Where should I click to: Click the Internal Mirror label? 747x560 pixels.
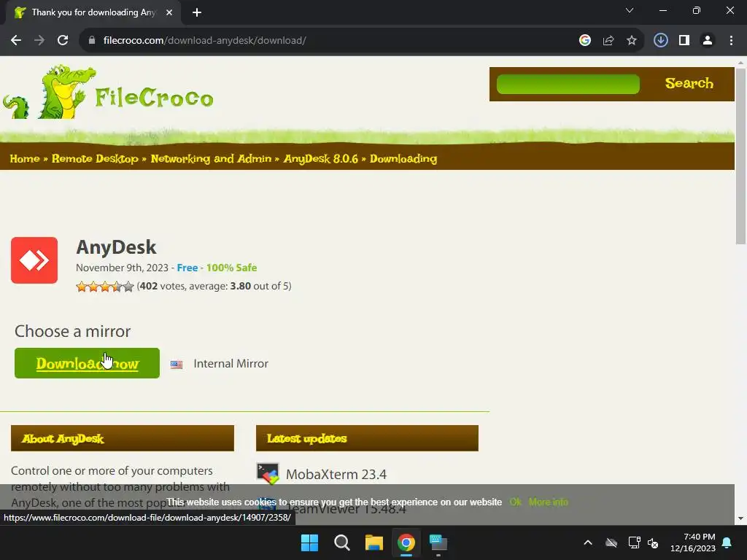pyautogui.click(x=231, y=364)
